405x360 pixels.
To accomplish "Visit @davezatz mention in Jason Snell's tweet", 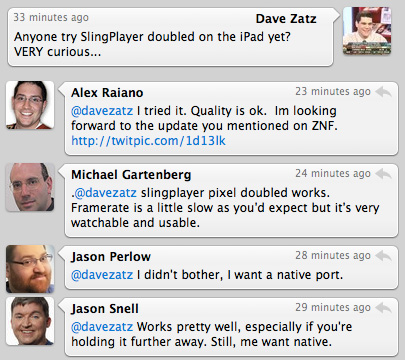I will [102, 327].
